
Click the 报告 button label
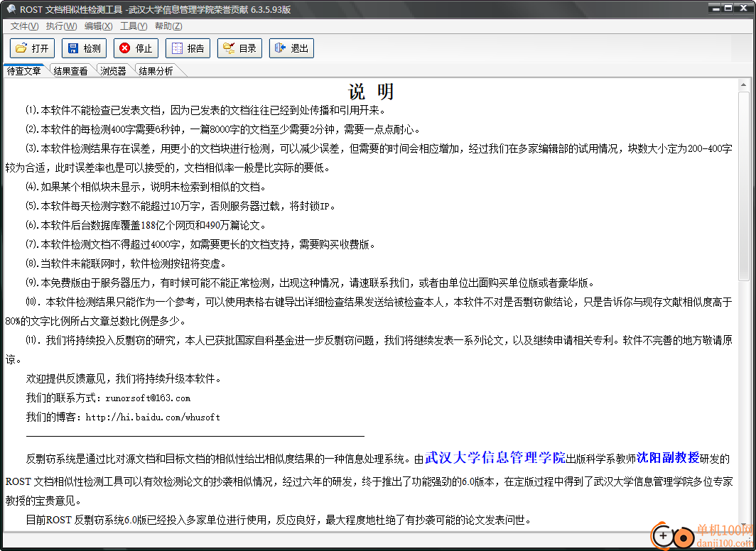pos(196,48)
